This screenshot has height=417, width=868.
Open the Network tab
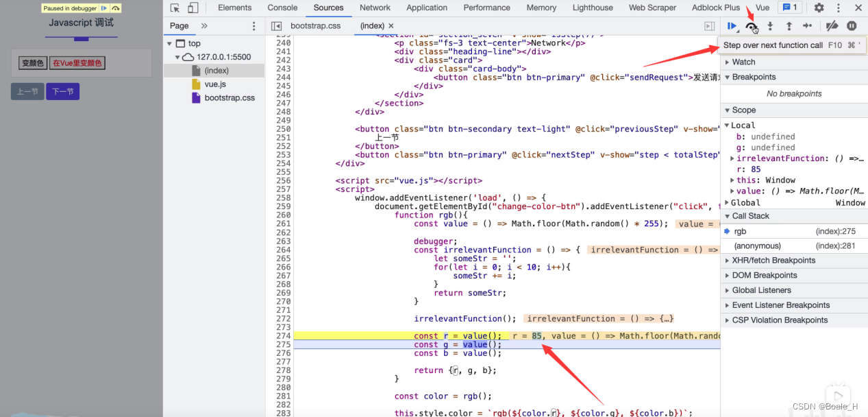375,8
